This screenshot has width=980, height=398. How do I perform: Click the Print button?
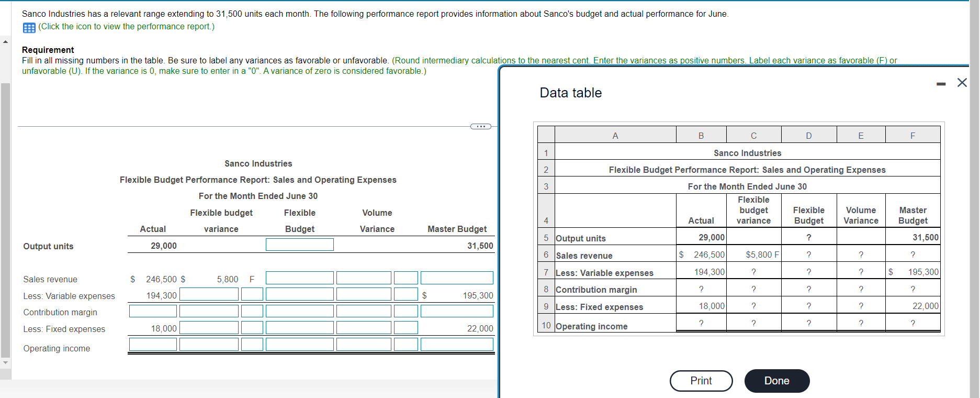(x=701, y=381)
